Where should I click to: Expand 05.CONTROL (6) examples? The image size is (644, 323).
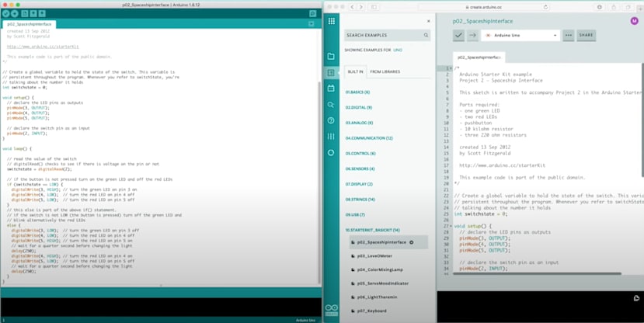click(360, 154)
